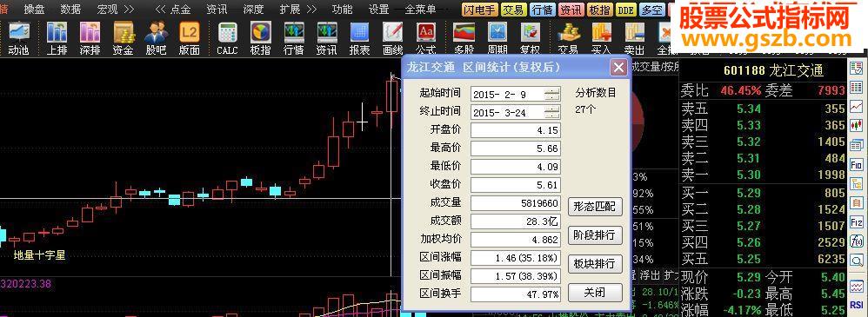
Task: Click the yellow 交易 quick button
Action: [x=514, y=10]
